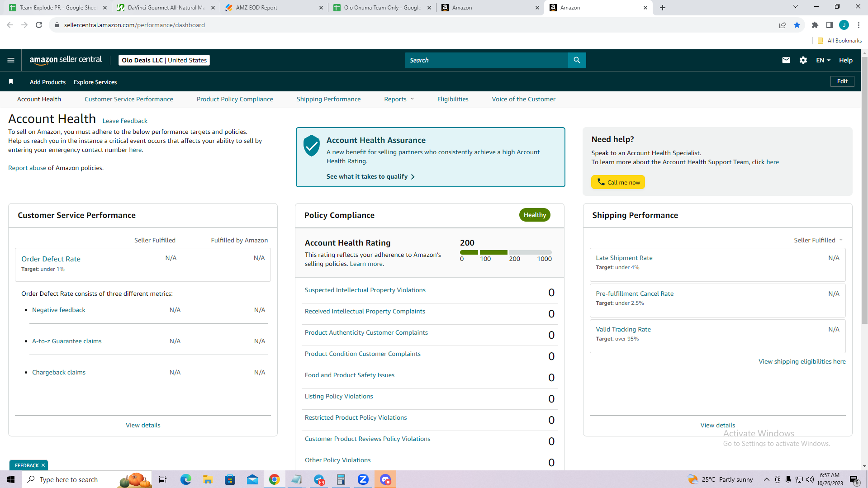Click the Add Products link
This screenshot has height=488, width=868.
click(47, 82)
